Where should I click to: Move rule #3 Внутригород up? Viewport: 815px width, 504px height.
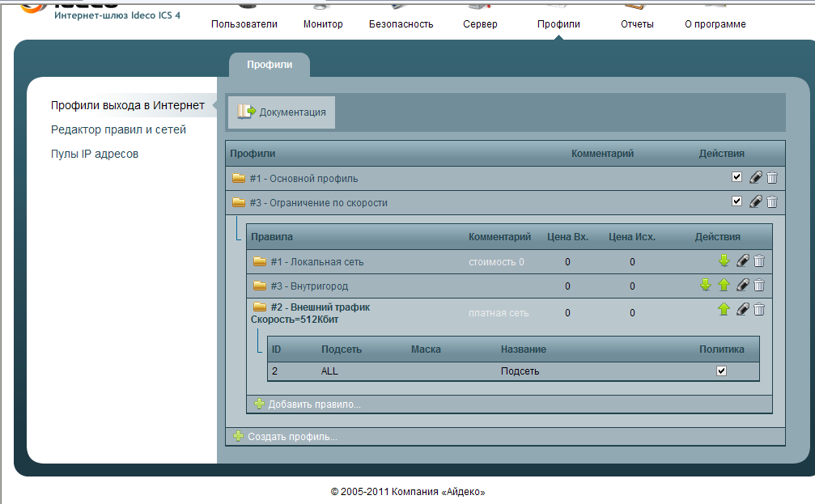coord(724,285)
